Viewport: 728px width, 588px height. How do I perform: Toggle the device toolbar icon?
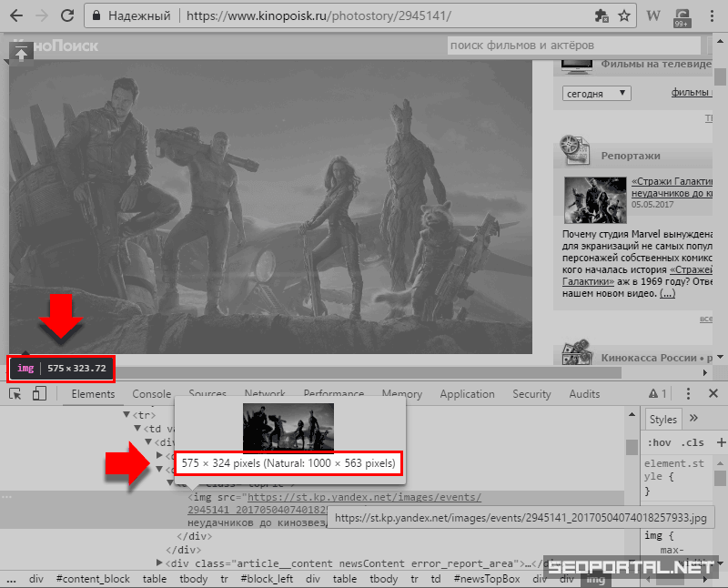click(x=39, y=394)
